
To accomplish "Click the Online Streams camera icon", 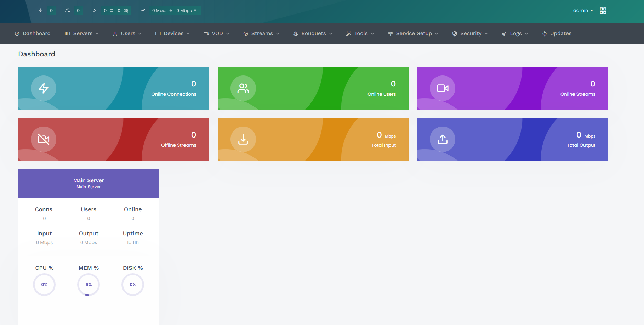I will coord(443,88).
